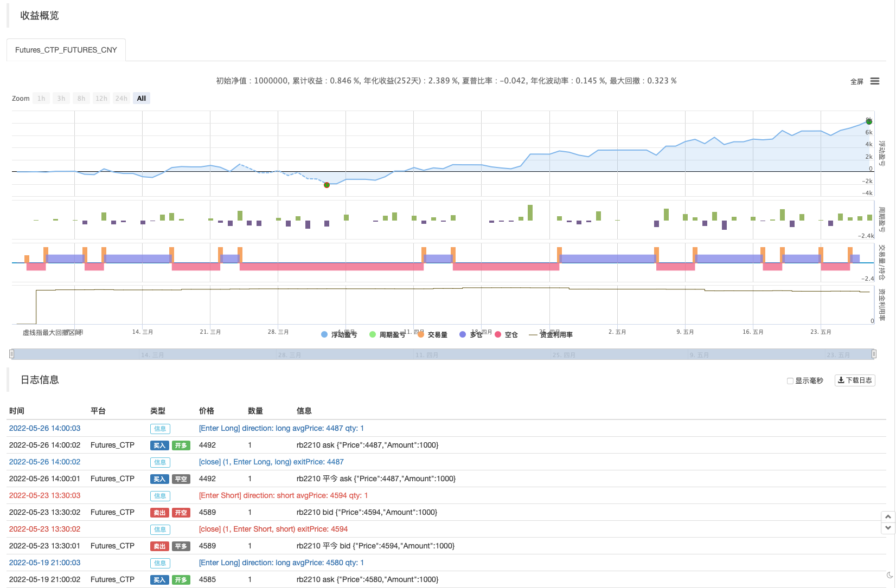
Task: Click 开空 tag on 2022-05-23 13:30:02 row
Action: [181, 513]
